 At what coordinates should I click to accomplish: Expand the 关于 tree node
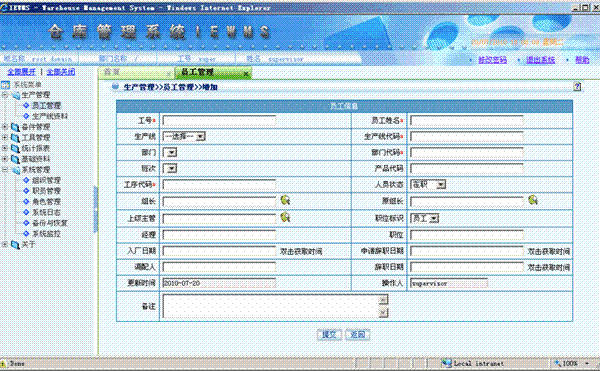(x=5, y=244)
